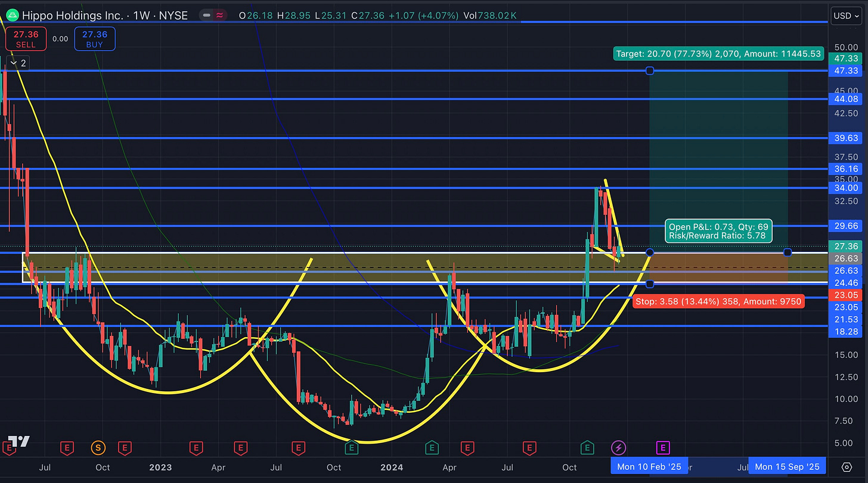Click the 0.00 spread between SELL and BUY

60,39
